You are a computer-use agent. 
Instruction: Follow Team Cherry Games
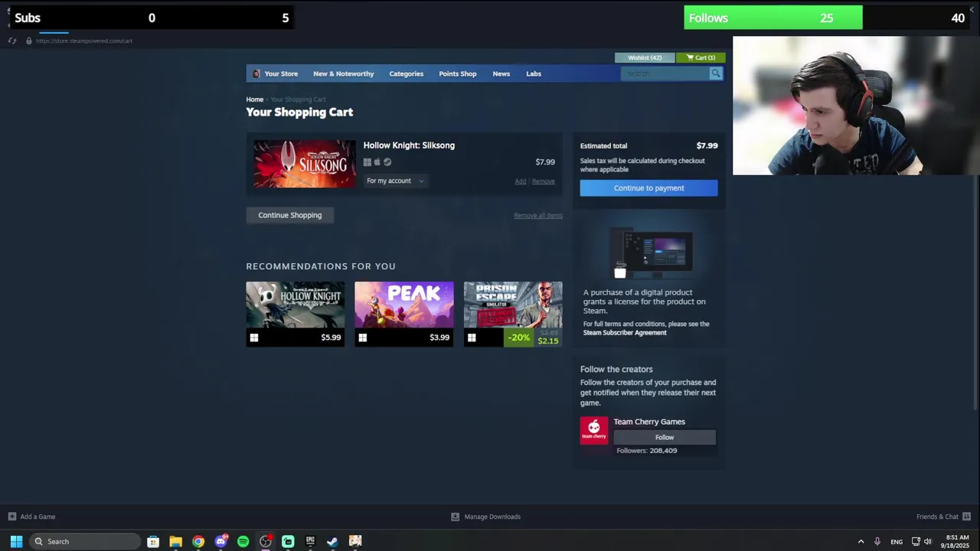click(665, 437)
